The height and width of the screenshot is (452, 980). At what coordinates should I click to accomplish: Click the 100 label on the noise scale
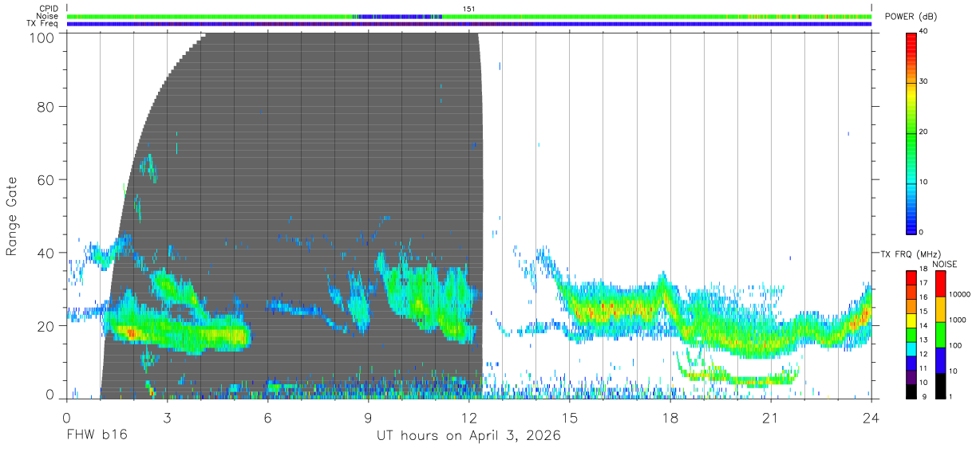click(955, 345)
